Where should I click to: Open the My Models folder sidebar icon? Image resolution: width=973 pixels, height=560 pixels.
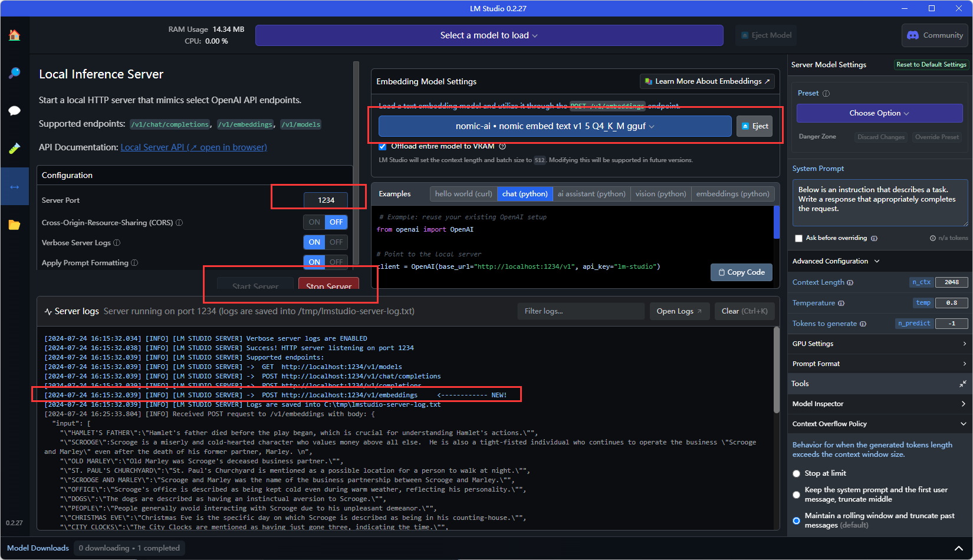click(x=14, y=225)
